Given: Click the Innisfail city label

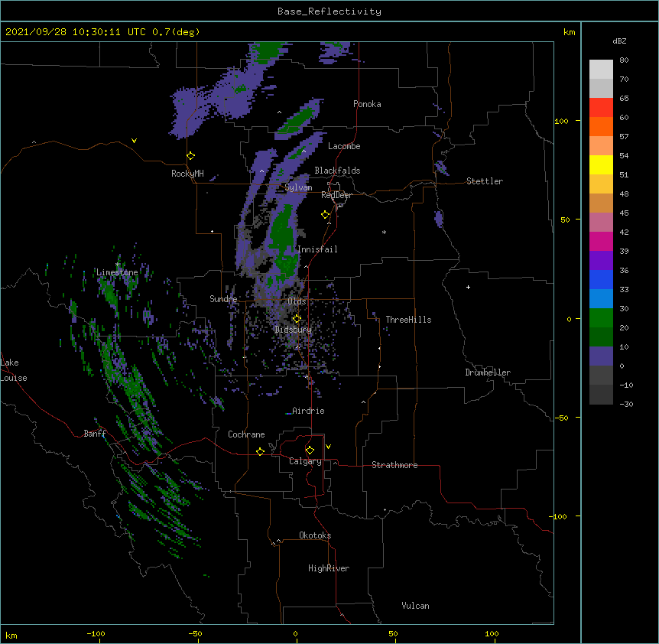Looking at the screenshot, I should coord(317,249).
